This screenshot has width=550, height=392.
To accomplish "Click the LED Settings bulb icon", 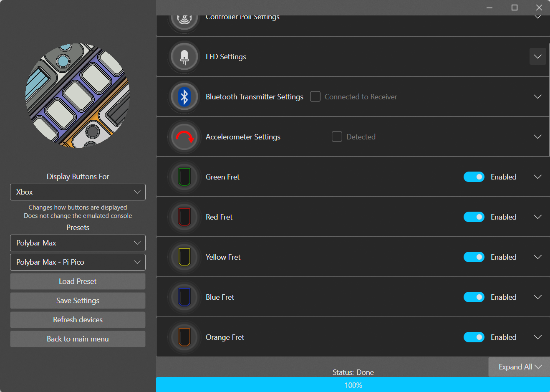I will [184, 57].
